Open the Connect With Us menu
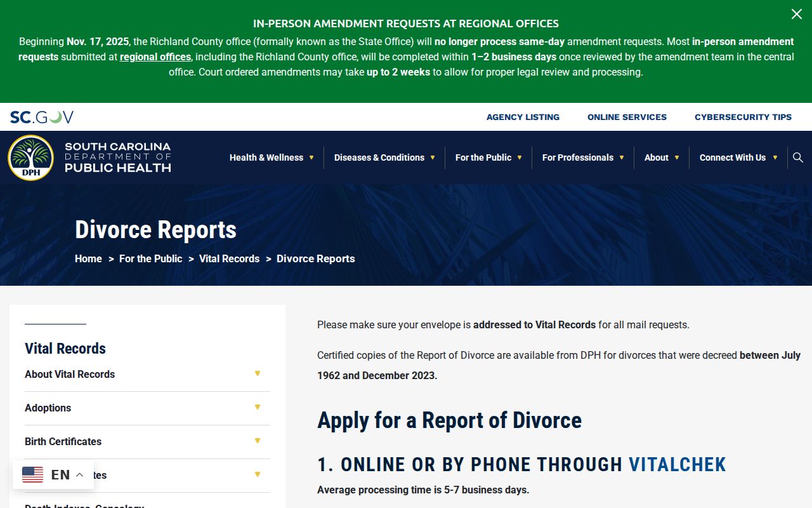Image resolution: width=812 pixels, height=508 pixels. tap(733, 157)
